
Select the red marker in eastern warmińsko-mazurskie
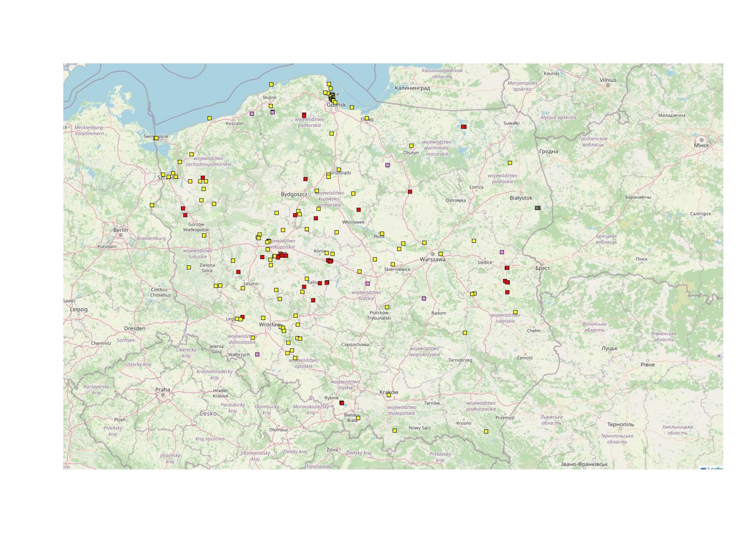pos(464,127)
